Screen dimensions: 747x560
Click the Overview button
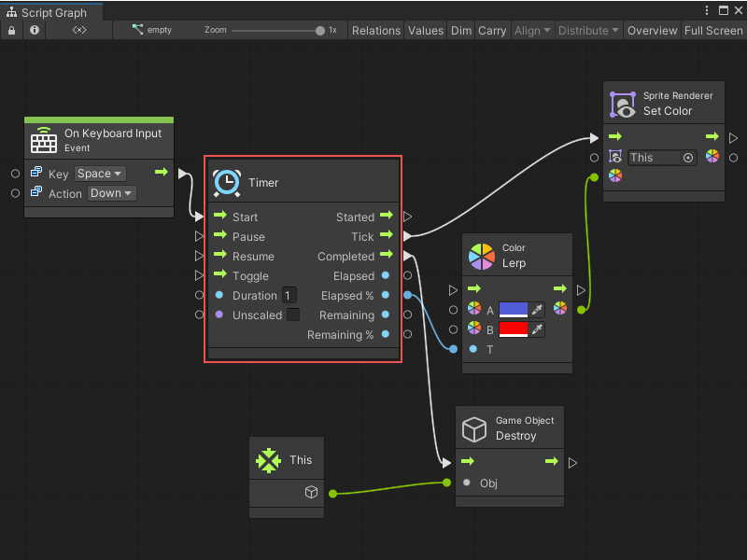pos(652,30)
